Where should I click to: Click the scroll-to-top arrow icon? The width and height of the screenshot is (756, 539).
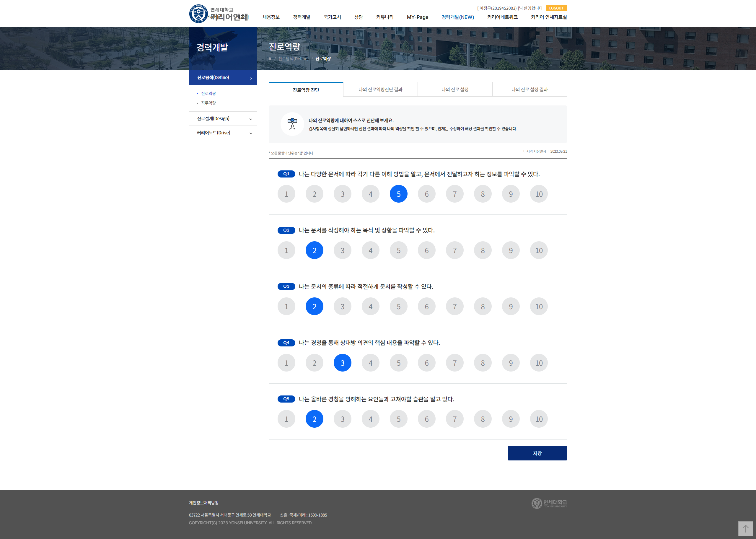(745, 528)
